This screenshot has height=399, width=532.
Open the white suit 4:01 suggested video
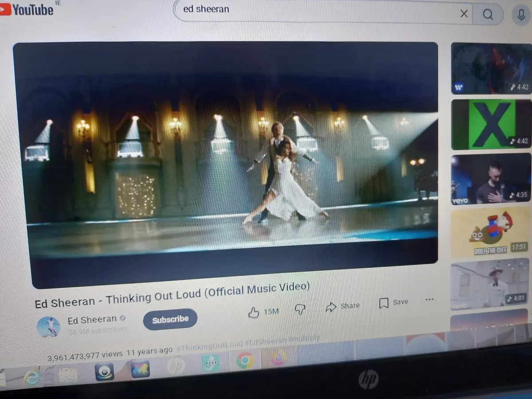[490, 284]
